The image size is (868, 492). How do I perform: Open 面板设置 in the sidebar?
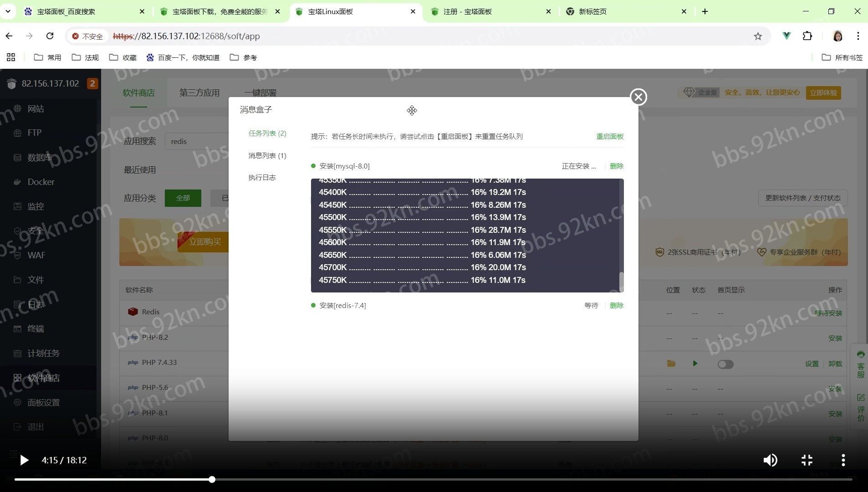click(48, 402)
